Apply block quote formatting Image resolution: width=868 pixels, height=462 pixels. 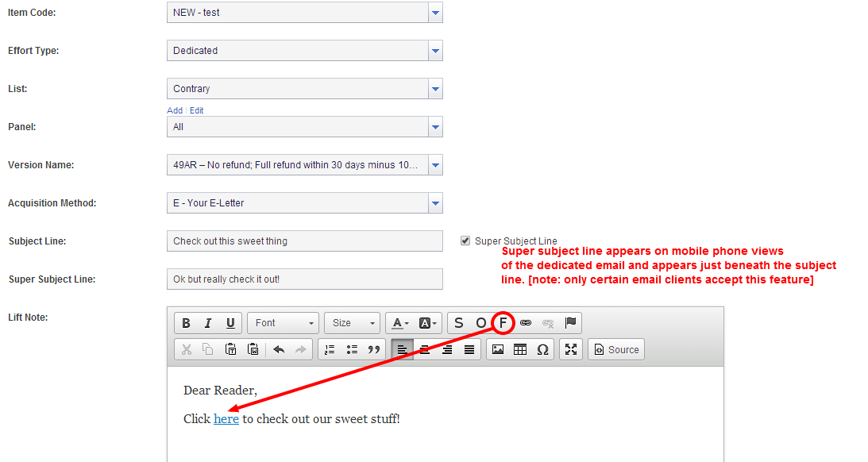coord(374,350)
